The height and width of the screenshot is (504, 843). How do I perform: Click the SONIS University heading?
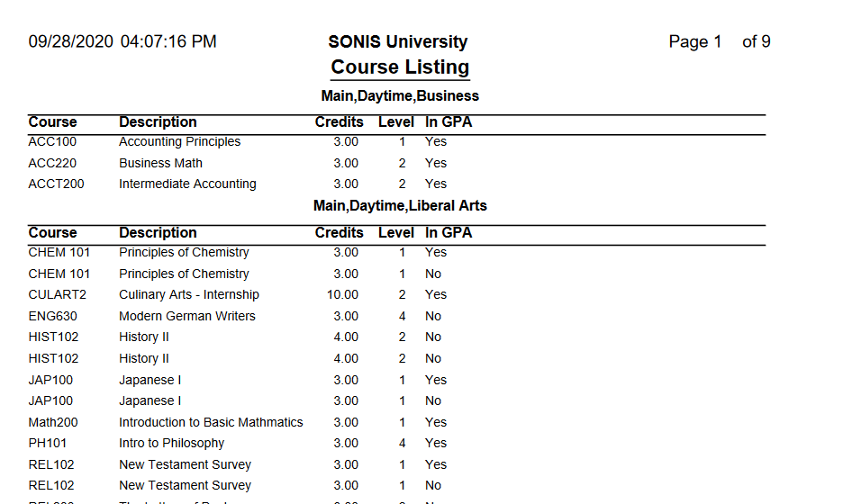coord(398,42)
